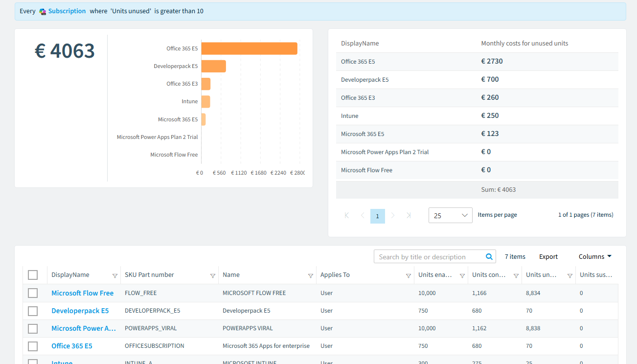Check the Developerpack E5 row checkbox
637x364 pixels.
33,311
